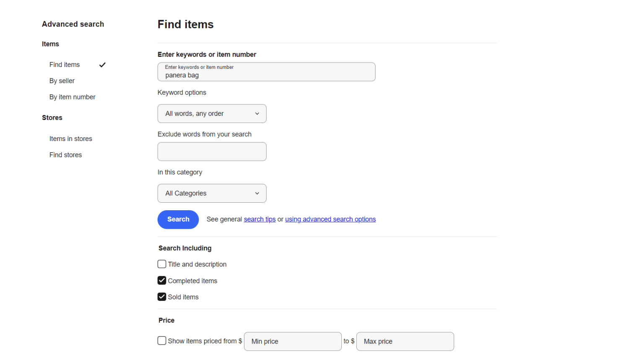Click the 'Min price' input box
The image size is (644, 355).
(292, 341)
